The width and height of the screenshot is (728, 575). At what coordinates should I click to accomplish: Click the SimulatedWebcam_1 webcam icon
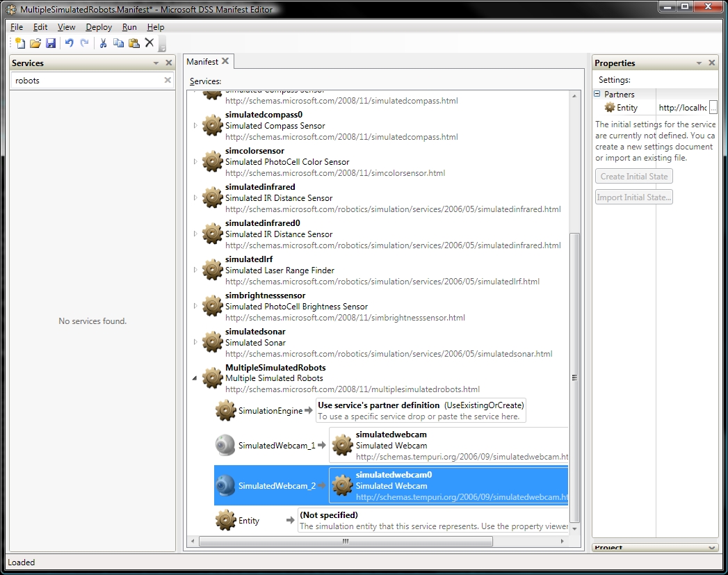point(226,446)
